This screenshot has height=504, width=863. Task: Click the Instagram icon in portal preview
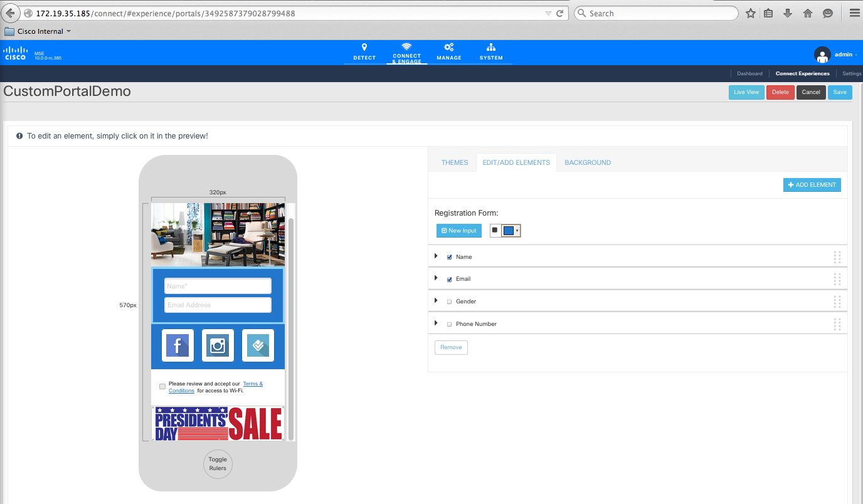[x=218, y=345]
